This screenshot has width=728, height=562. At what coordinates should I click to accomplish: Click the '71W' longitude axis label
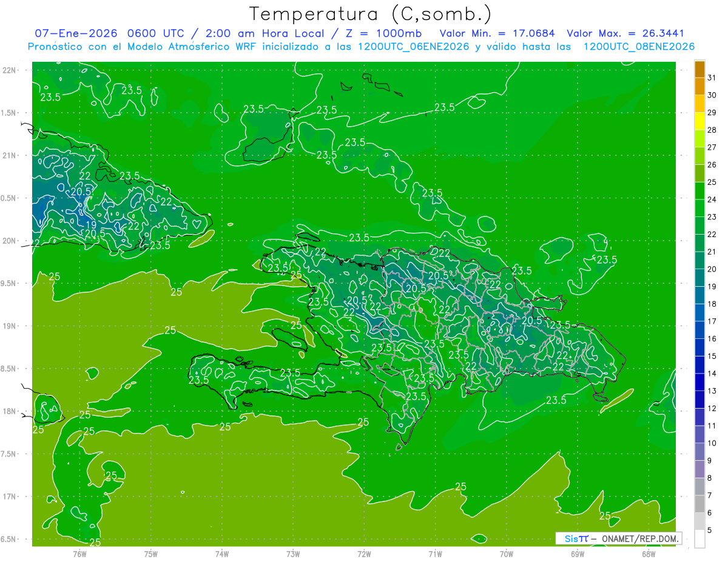pyautogui.click(x=435, y=554)
